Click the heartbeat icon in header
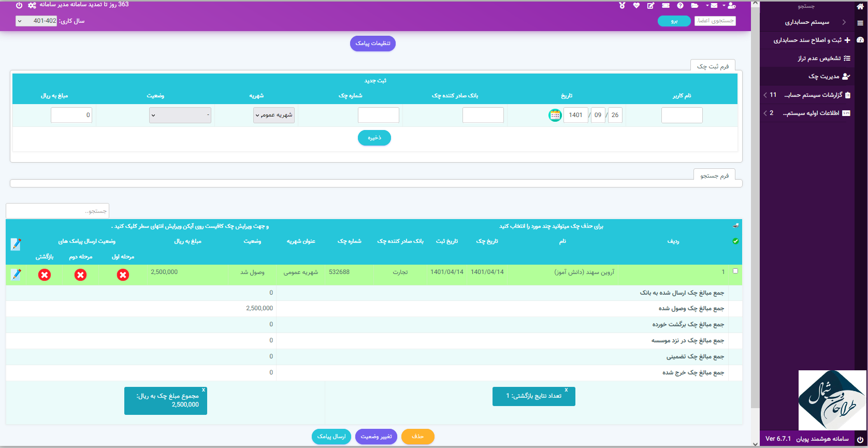The height and width of the screenshot is (448, 868). pyautogui.click(x=636, y=5)
